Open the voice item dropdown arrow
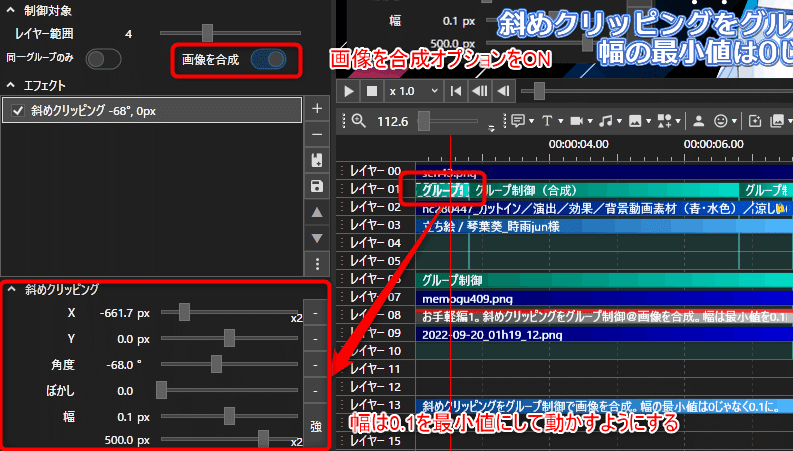793x451 pixels. click(x=532, y=121)
